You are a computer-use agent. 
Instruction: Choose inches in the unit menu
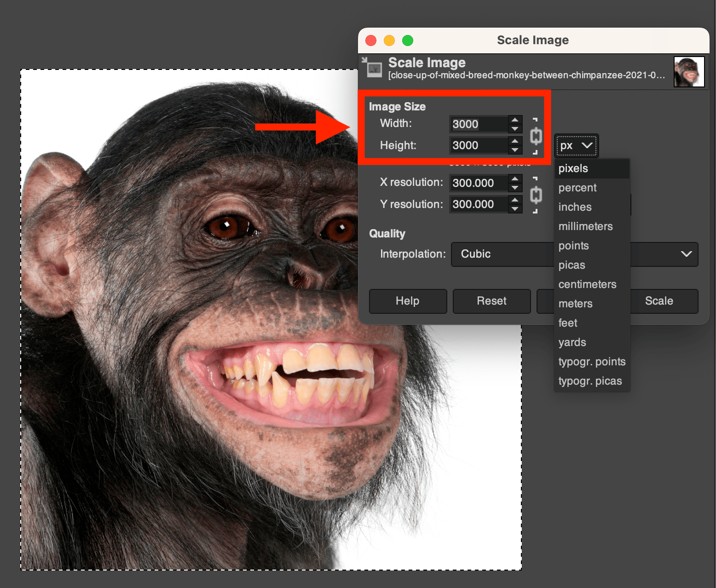(x=575, y=207)
